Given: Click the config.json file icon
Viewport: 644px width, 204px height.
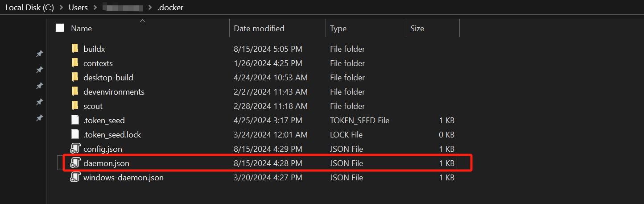Looking at the screenshot, I should [x=75, y=149].
